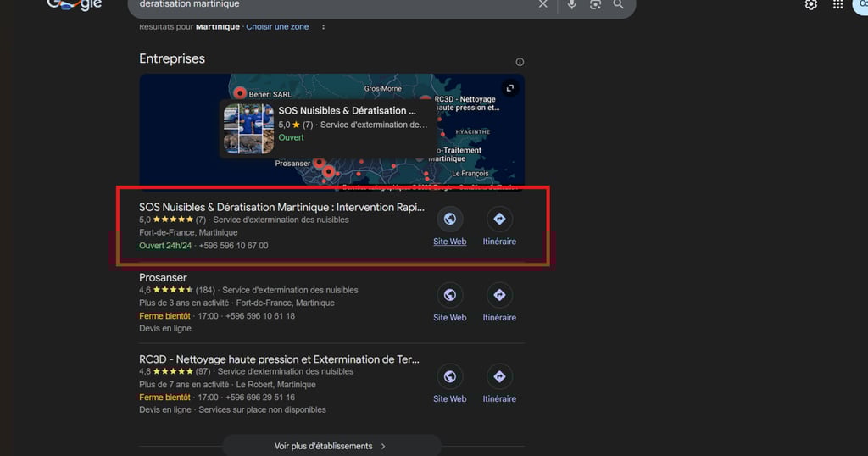The image size is (868, 456).
Task: Open the three-dot menu beside Choisir une zone
Action: 323,26
